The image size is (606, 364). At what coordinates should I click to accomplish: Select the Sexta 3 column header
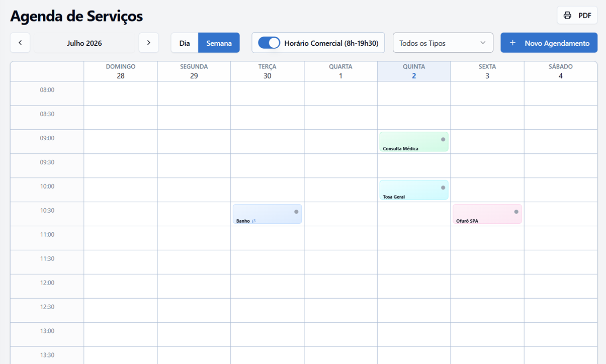pyautogui.click(x=487, y=71)
